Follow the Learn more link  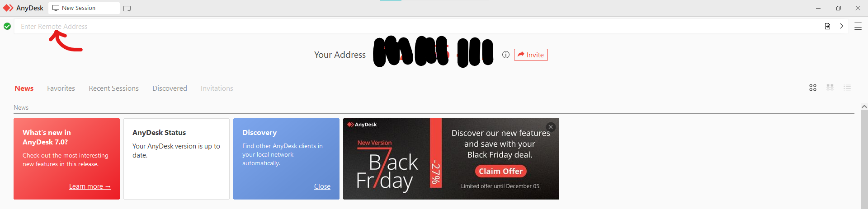point(90,186)
